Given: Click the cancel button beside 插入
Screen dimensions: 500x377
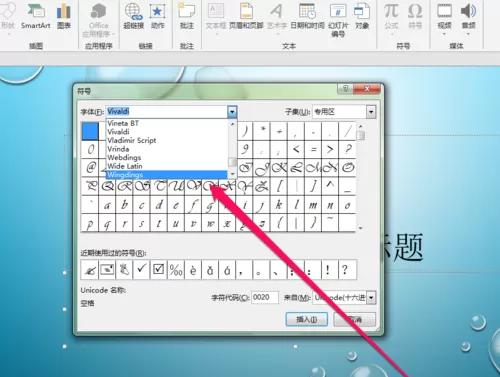Looking at the screenshot, I should point(355,320).
